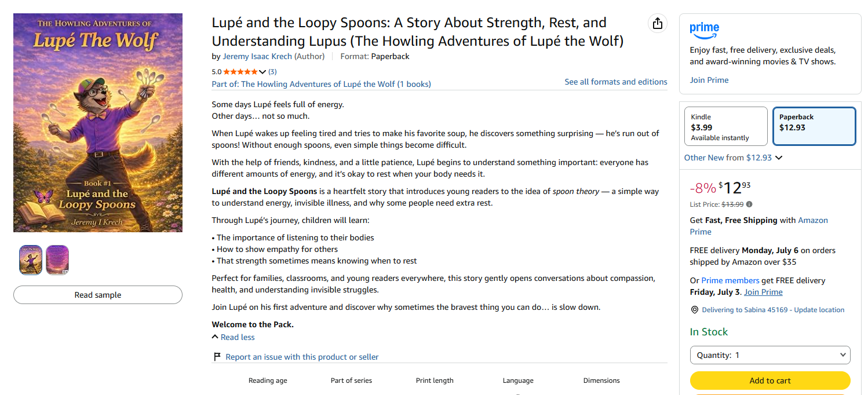Click the Read sample button

click(98, 295)
